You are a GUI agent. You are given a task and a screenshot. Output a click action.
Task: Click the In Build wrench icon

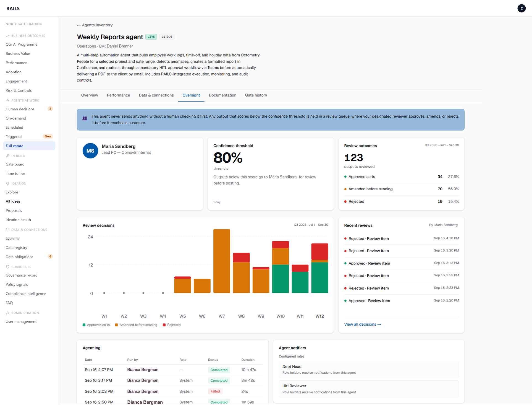8,156
